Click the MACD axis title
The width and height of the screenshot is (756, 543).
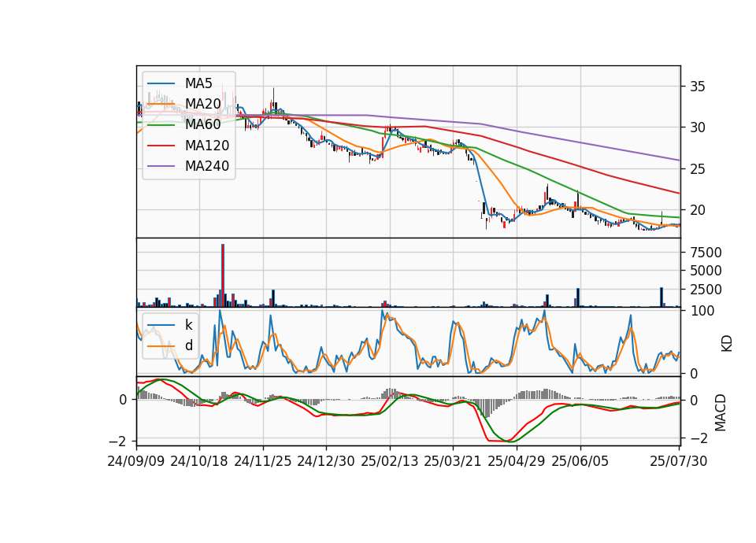pyautogui.click(x=721, y=412)
